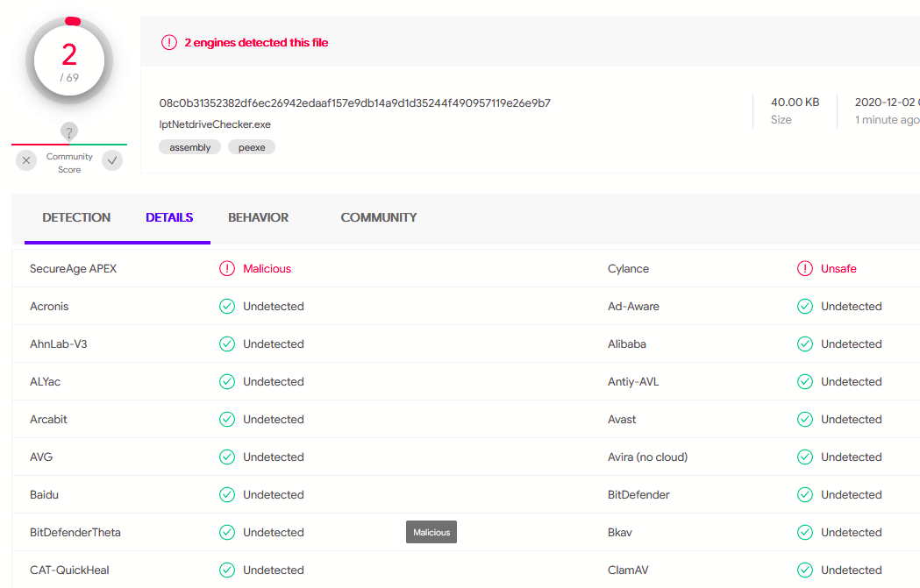Click the Undetected result for Avast

tap(852, 419)
